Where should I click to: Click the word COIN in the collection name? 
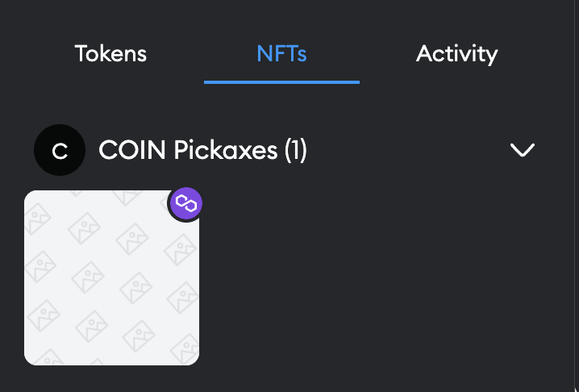132,150
